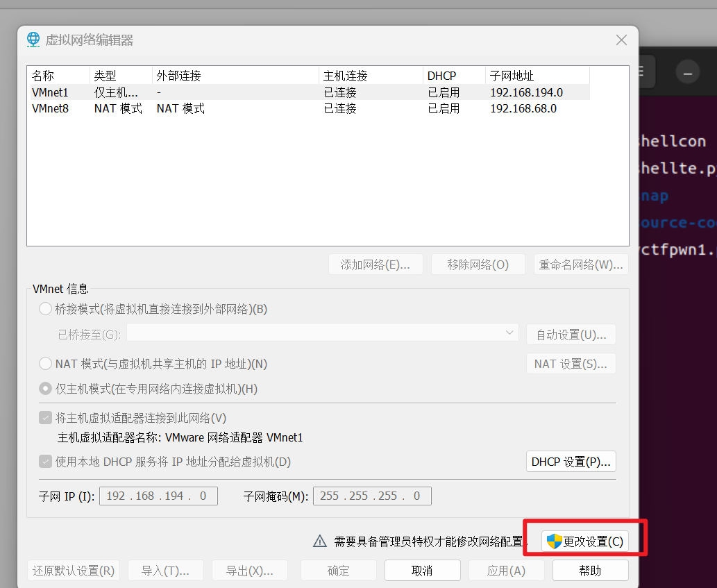Select the 仅主机模式 radio button
717x588 pixels.
coord(45,389)
